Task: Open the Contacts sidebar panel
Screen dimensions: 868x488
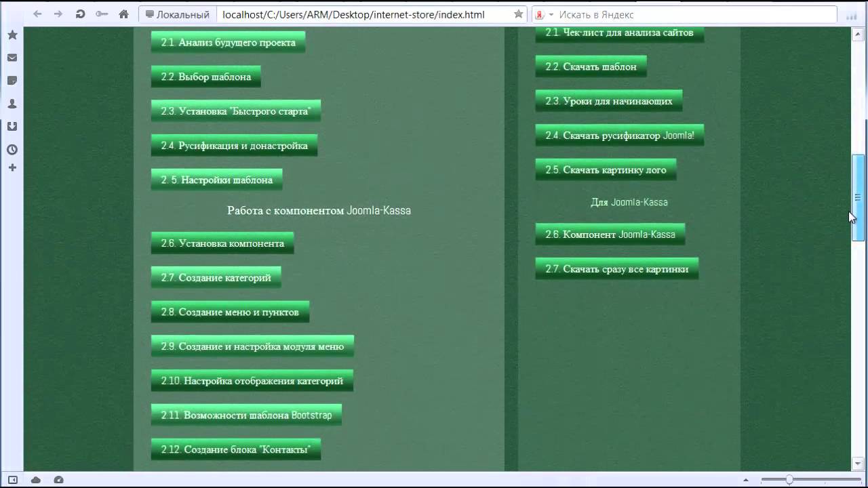Action: point(12,104)
